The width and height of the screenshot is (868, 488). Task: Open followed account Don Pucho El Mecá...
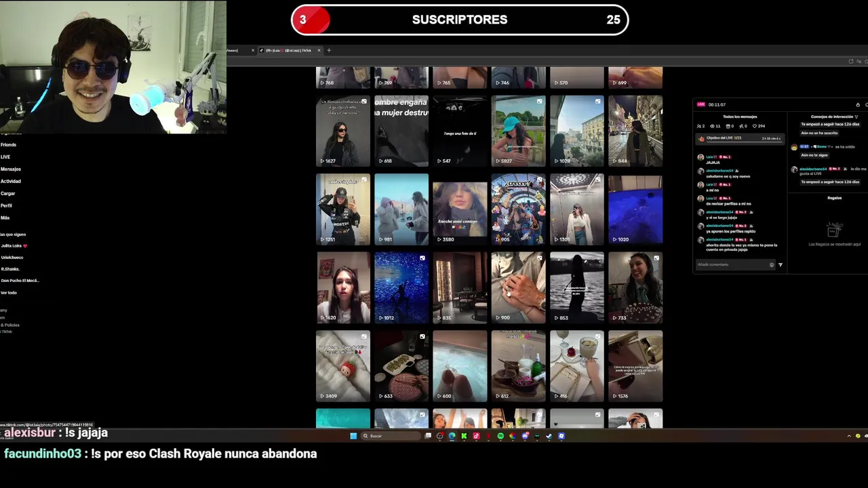click(x=20, y=281)
